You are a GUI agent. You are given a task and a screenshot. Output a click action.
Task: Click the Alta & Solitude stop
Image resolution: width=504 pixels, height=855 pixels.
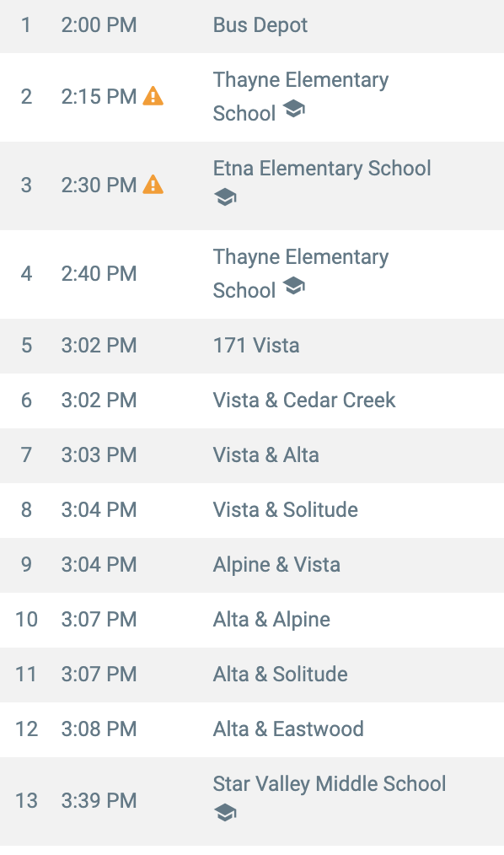click(x=252, y=675)
